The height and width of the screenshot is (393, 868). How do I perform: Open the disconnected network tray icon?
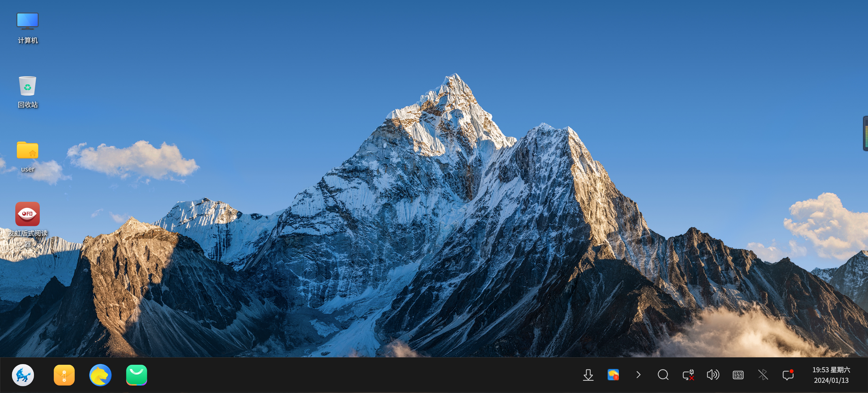click(x=688, y=375)
